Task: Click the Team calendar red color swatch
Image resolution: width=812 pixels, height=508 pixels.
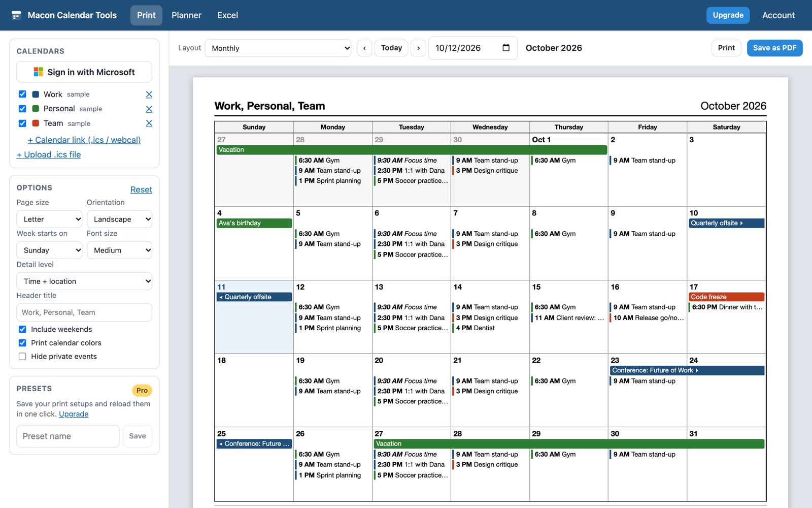Action: [x=36, y=123]
